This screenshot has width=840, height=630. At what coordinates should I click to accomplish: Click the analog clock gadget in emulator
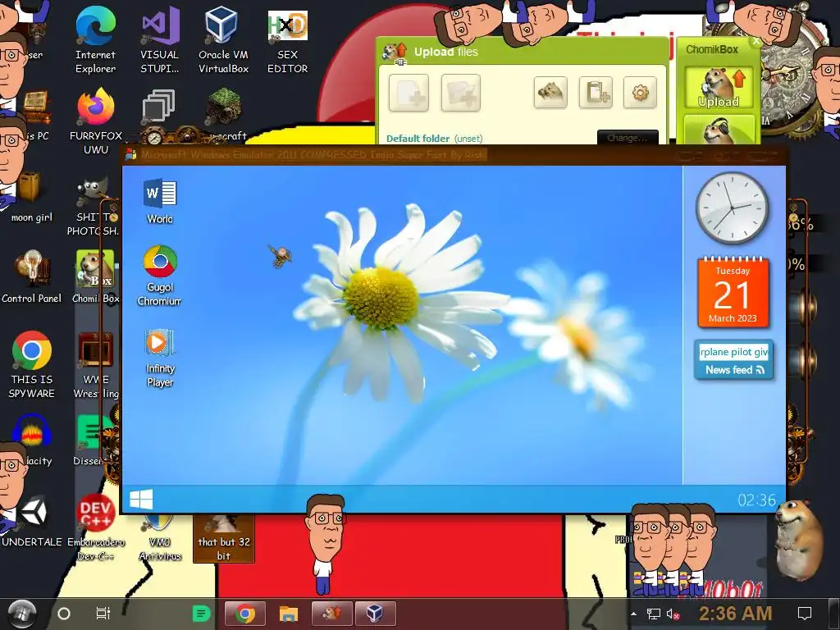click(x=732, y=208)
